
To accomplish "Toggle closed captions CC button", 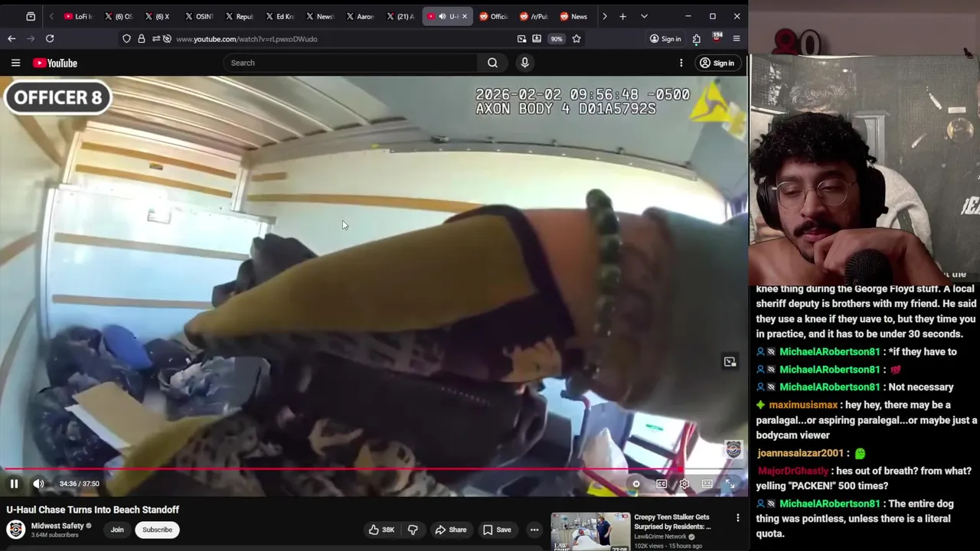I will point(661,484).
